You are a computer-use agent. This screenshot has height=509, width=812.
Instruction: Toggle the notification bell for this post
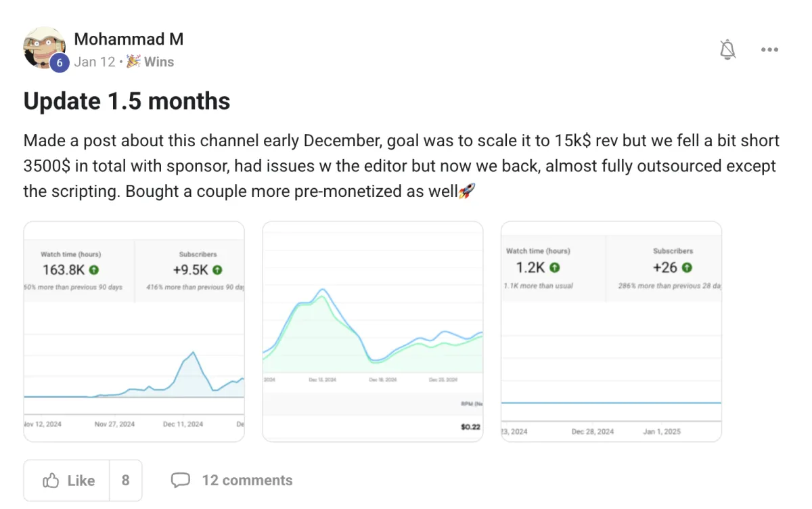coord(728,49)
